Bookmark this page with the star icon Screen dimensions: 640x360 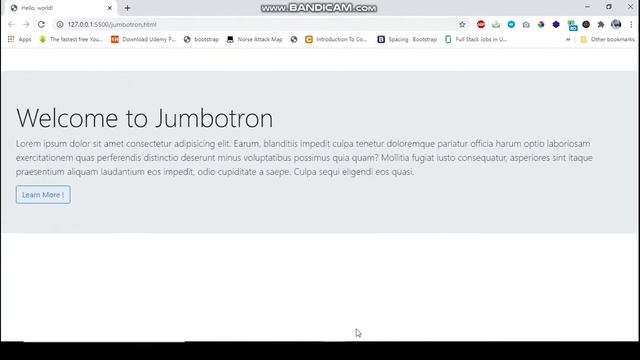pyautogui.click(x=462, y=24)
